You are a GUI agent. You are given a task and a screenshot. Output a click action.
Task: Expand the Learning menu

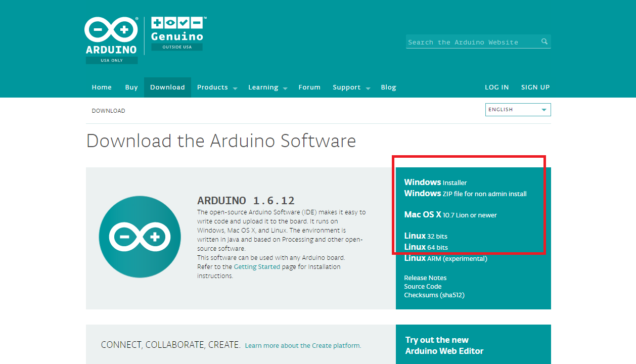tap(267, 87)
